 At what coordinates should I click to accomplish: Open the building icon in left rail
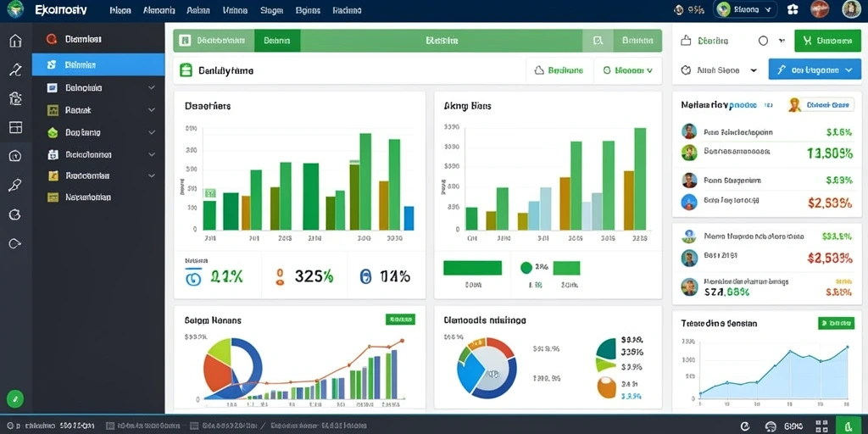pos(15,98)
